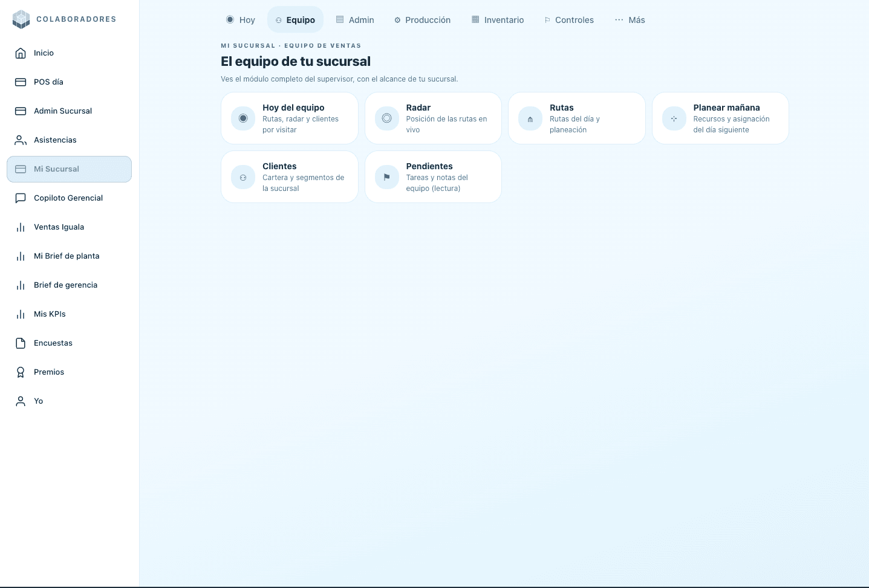Click the Yo user profile icon

point(21,401)
